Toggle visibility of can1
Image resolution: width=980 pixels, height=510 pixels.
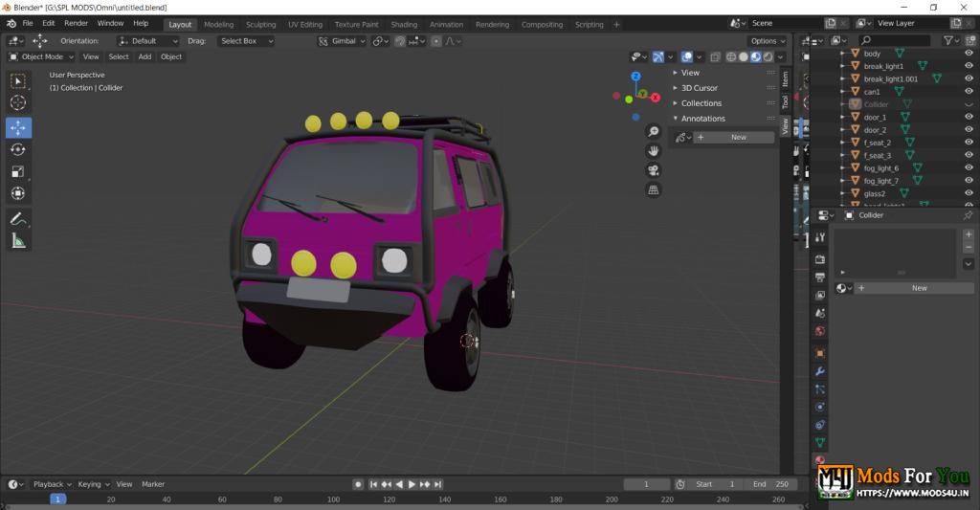pos(969,91)
